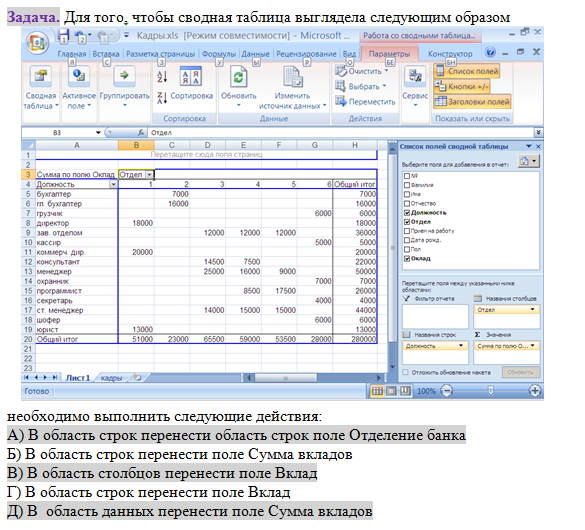Sort ascending with the A-Я icon
The height and width of the screenshot is (530, 585).
click(162, 77)
